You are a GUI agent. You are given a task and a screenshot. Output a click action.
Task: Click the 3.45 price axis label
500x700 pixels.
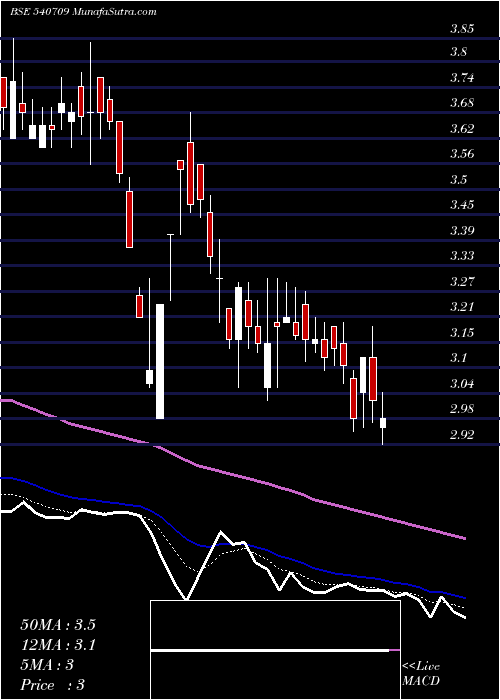462,205
